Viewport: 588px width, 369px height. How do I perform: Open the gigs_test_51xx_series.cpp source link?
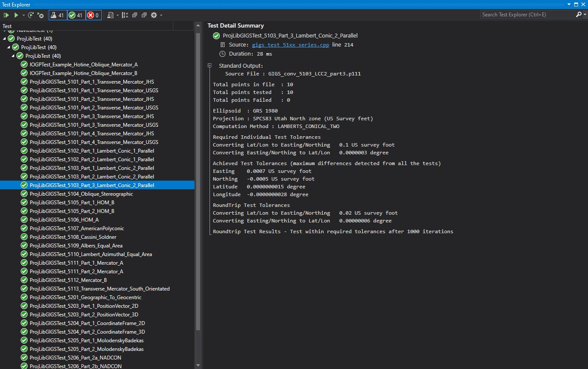click(291, 45)
